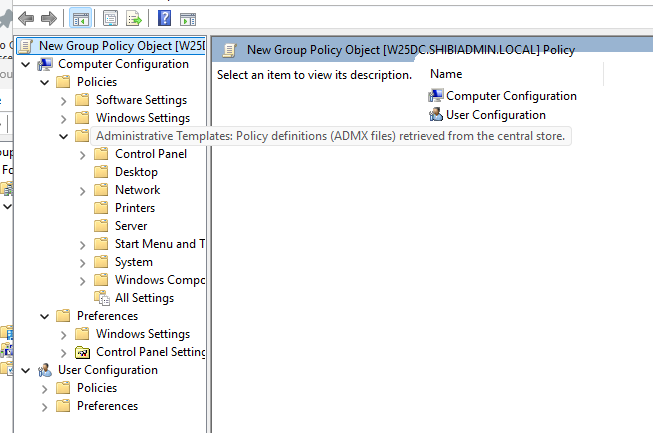The width and height of the screenshot is (653, 433).
Task: Select the Printers tree item
Action: (135, 208)
